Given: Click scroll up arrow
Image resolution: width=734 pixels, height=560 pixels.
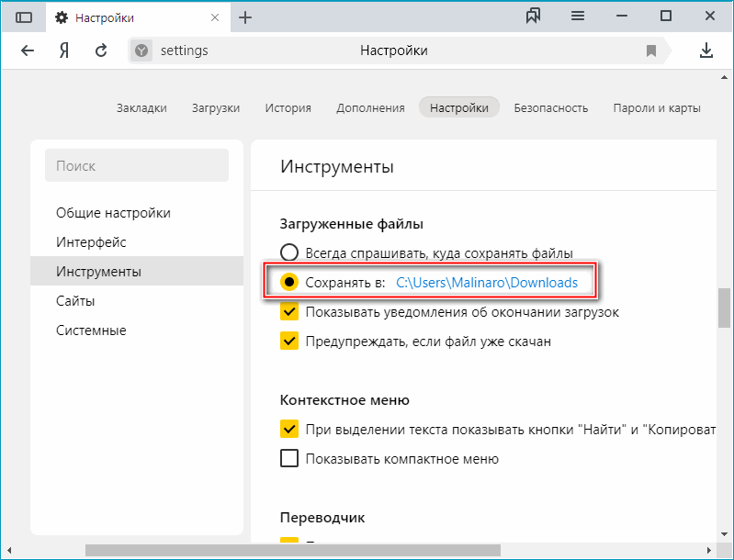Looking at the screenshot, I should (724, 78).
